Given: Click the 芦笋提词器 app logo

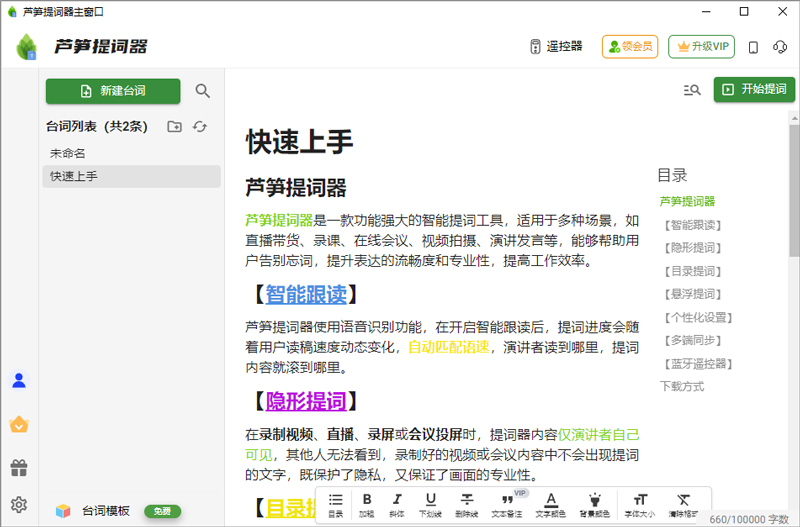Looking at the screenshot, I should click(x=27, y=46).
